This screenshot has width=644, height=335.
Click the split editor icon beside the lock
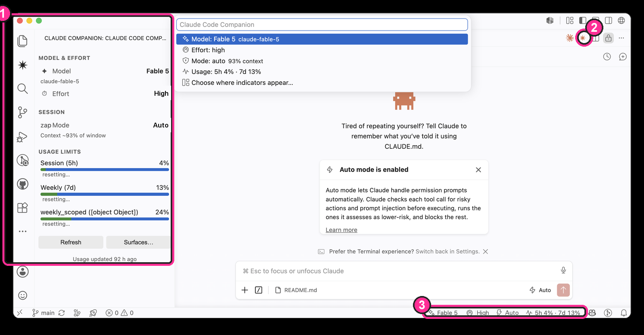(x=596, y=38)
